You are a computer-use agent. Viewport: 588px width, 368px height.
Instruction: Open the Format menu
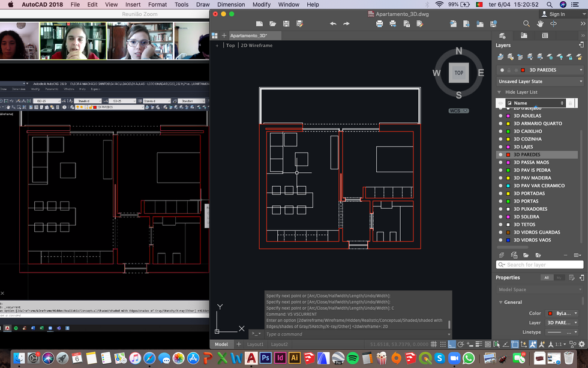157,4
